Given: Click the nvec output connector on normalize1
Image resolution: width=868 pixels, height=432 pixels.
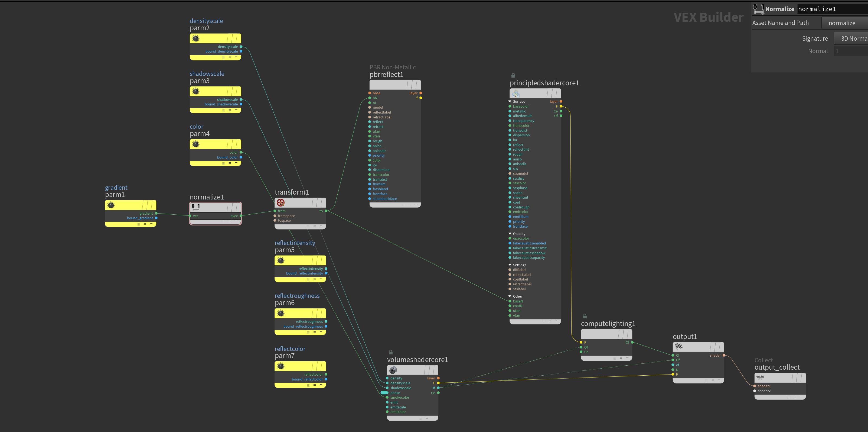Looking at the screenshot, I should coord(241,216).
